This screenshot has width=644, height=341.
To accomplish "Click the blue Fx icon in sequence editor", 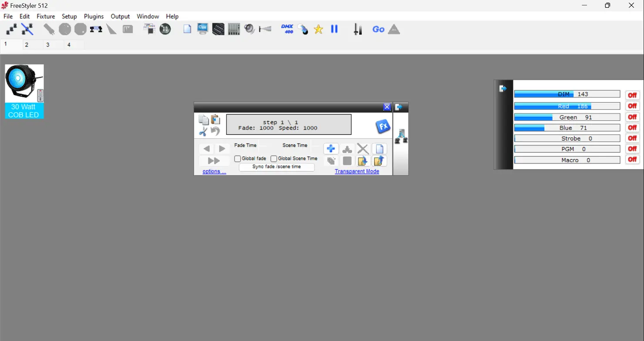I will (x=383, y=127).
